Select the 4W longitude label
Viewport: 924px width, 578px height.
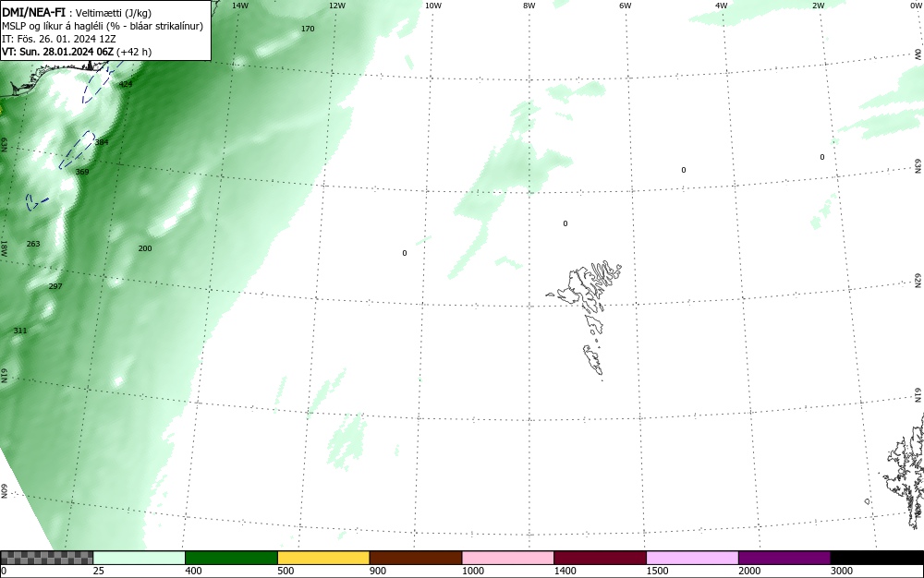[722, 6]
